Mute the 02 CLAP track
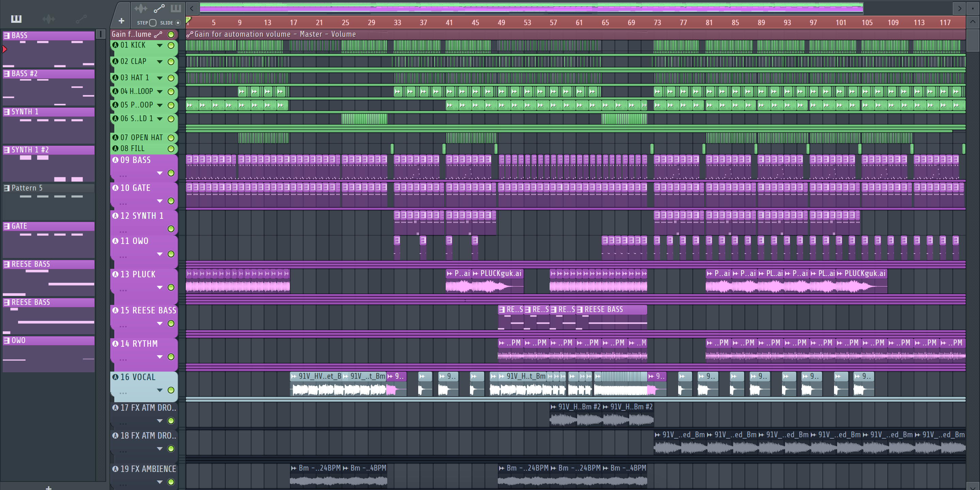Viewport: 980px width, 490px height. (x=171, y=62)
